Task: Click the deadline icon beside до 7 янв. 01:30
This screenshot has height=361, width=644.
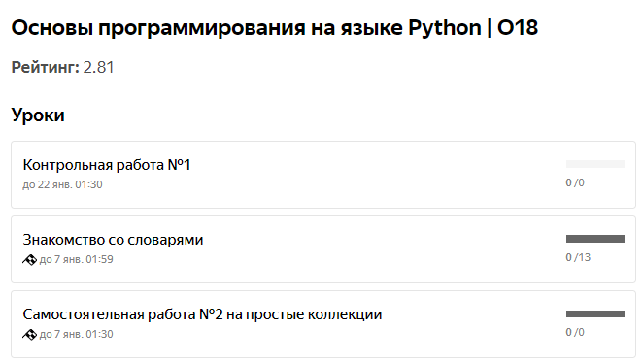Action: (x=29, y=335)
